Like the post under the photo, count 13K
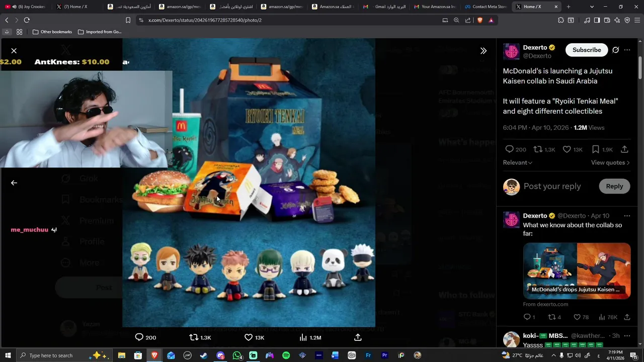Screen dimensions: 644x362 (x=254, y=337)
